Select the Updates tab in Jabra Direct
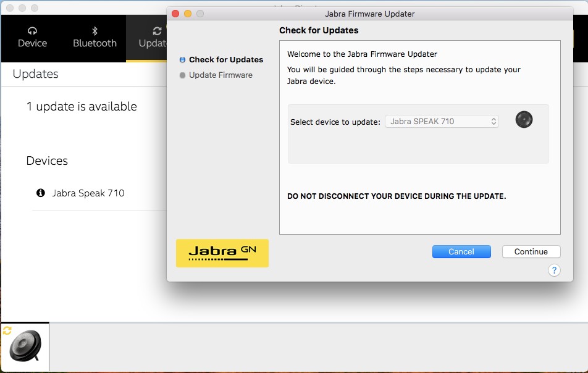Screen dimensions: 588x373 (148, 38)
